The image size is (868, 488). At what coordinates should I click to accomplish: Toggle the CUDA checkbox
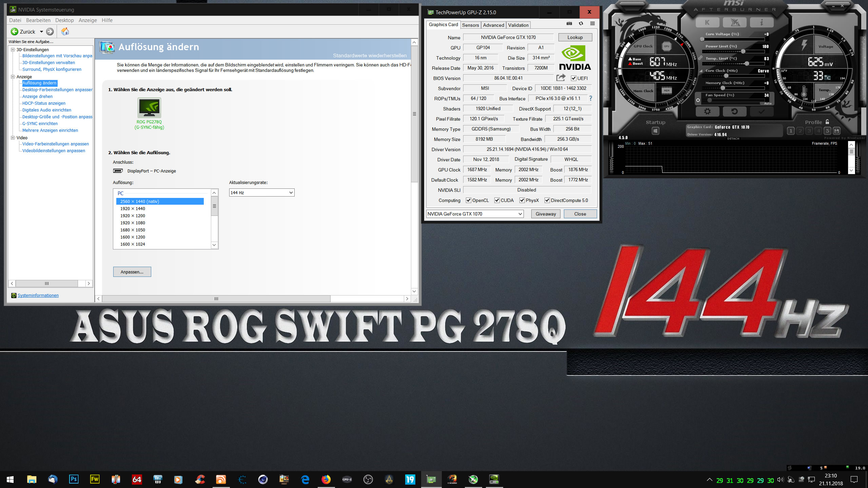pyautogui.click(x=497, y=200)
